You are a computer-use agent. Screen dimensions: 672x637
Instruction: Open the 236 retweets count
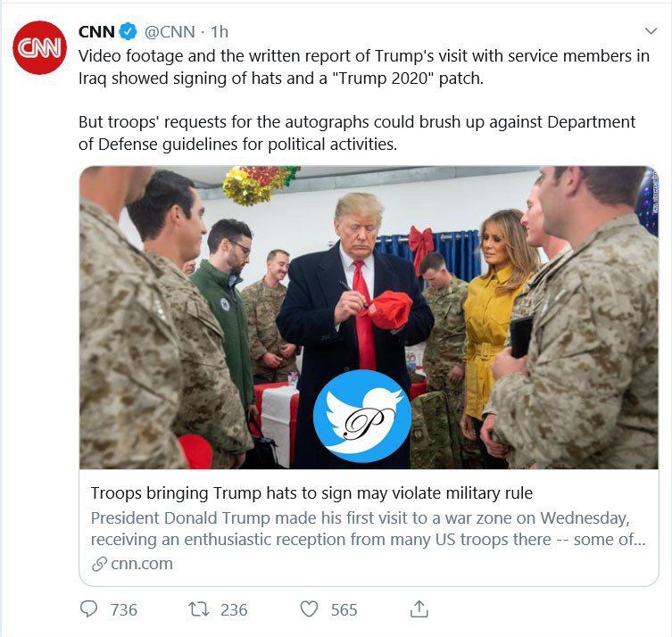tap(234, 609)
